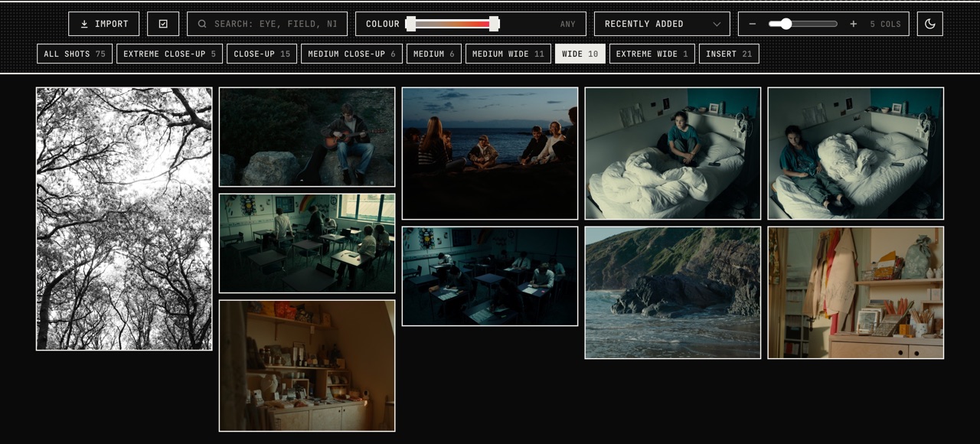Viewport: 980px width, 444px height.
Task: Filter by Close-Up shots
Action: [x=262, y=54]
